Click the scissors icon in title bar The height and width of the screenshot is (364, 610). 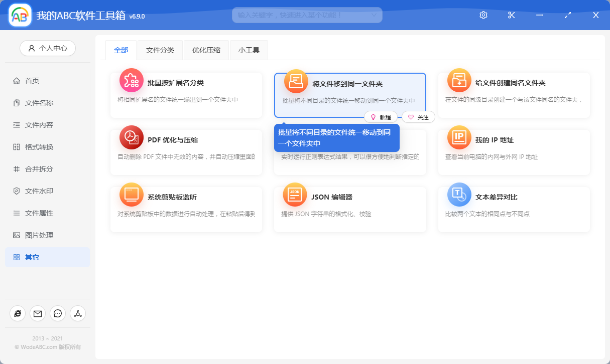[x=511, y=15]
